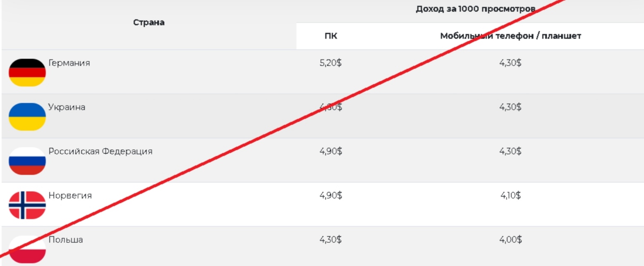
Task: Click Norway's mobile rate 4,10$
Action: coord(510,196)
